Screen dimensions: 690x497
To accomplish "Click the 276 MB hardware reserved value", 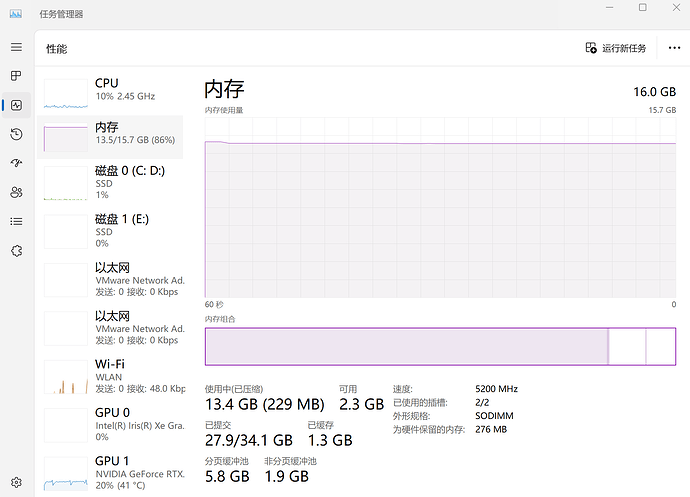I will (x=491, y=429).
